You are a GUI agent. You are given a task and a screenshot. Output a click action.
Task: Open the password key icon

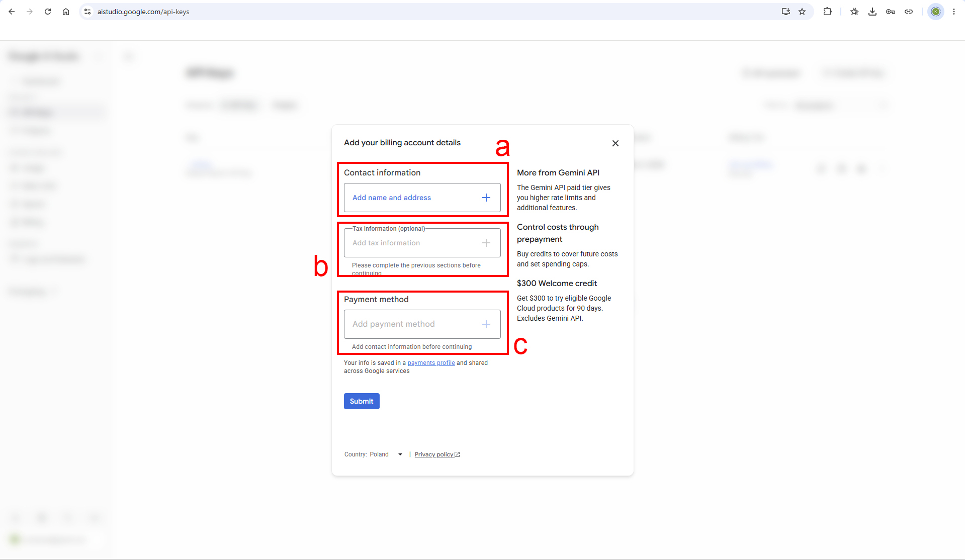click(891, 12)
